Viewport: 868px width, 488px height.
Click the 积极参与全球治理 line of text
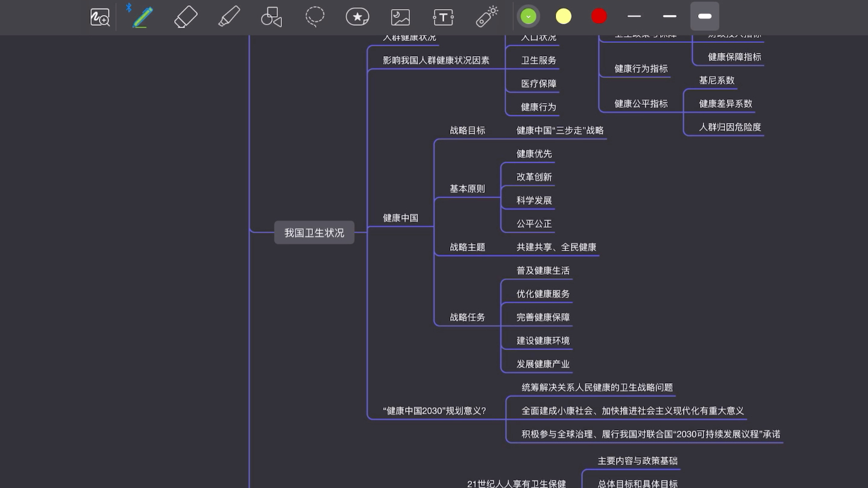[651, 434]
